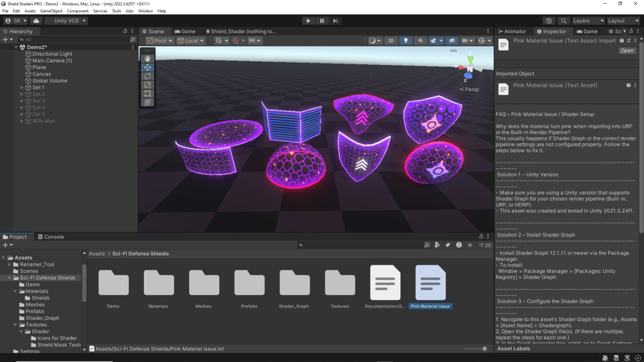Select the Rect Transform tool
644x362 pixels.
click(x=148, y=93)
